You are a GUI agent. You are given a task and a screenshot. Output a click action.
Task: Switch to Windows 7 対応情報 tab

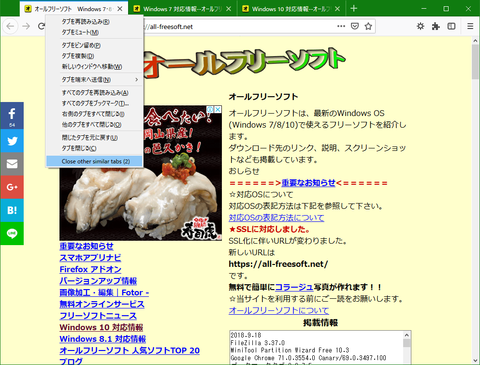coord(183,9)
